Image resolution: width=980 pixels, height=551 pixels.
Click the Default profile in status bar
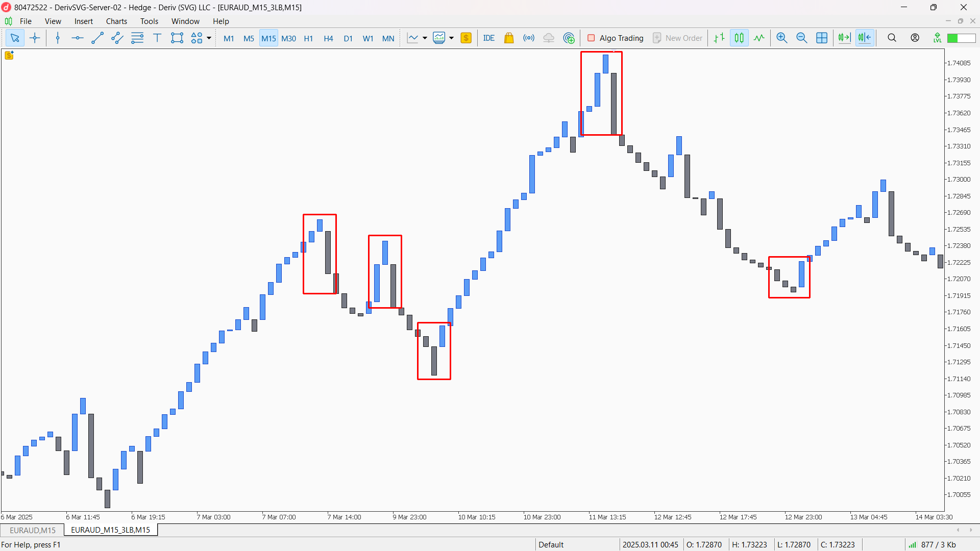pyautogui.click(x=551, y=544)
